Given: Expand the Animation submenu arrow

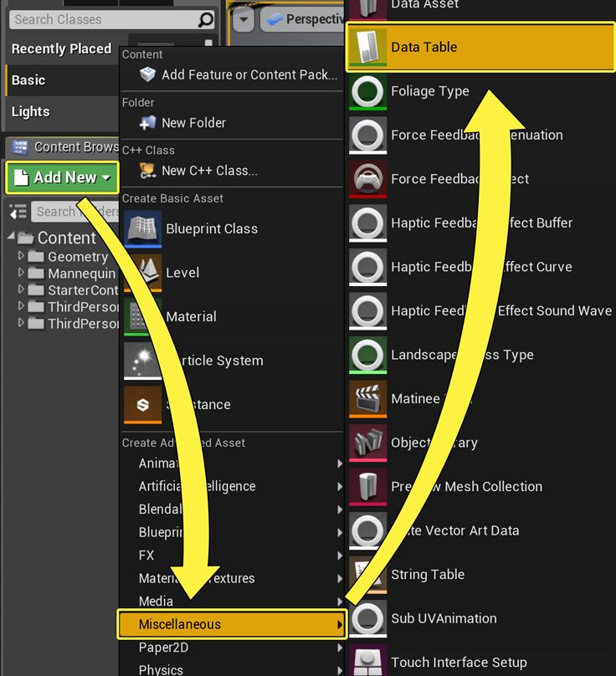Looking at the screenshot, I should 340,463.
